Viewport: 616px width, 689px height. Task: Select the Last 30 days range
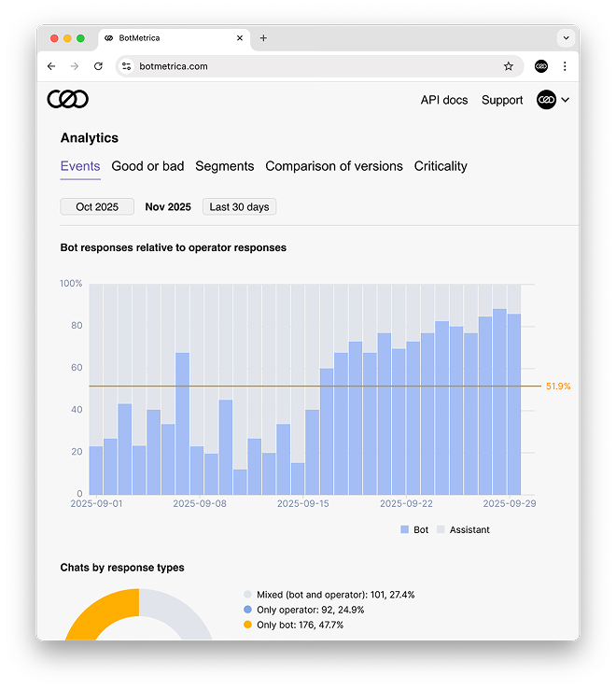(x=239, y=206)
